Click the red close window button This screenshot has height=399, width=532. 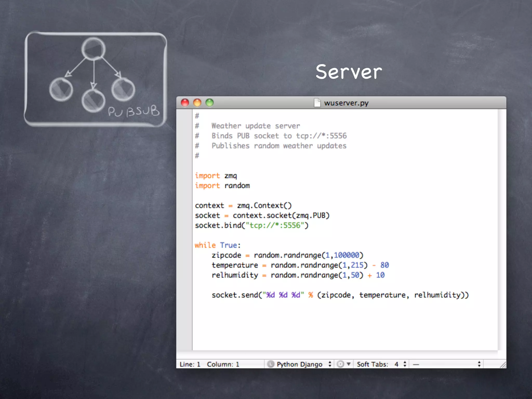pos(185,103)
